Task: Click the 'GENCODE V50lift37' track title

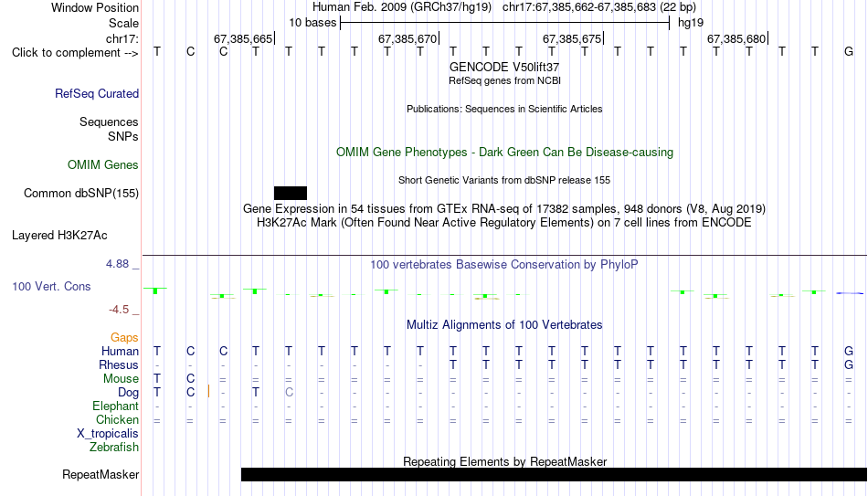Action: [504, 67]
